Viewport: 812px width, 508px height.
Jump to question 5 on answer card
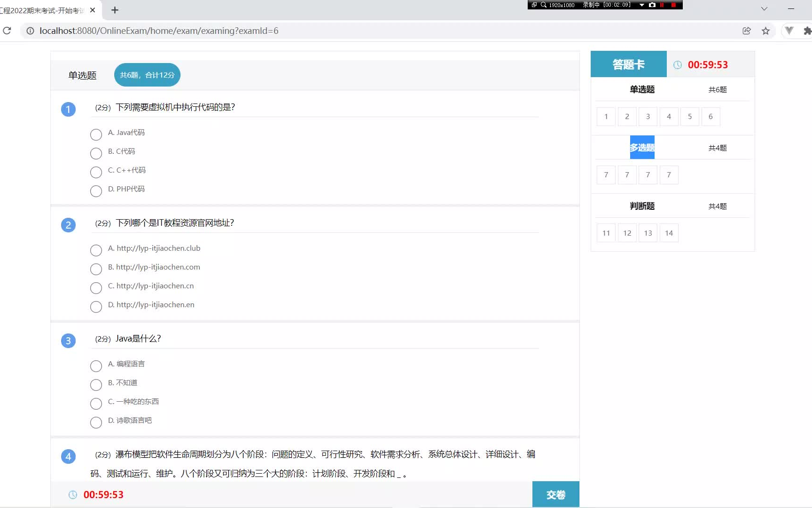(690, 117)
